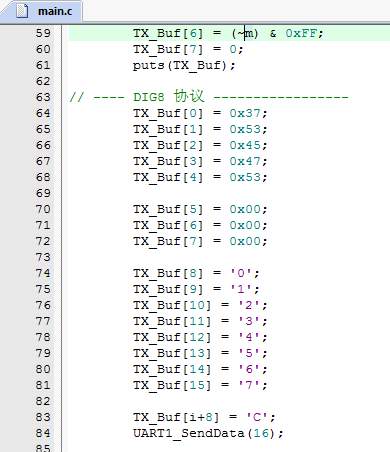
Task: Click the DIG8 comment line
Action: click(x=209, y=97)
